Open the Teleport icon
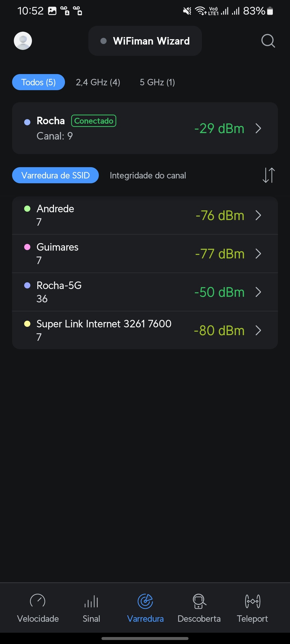290x644 pixels. (252, 601)
